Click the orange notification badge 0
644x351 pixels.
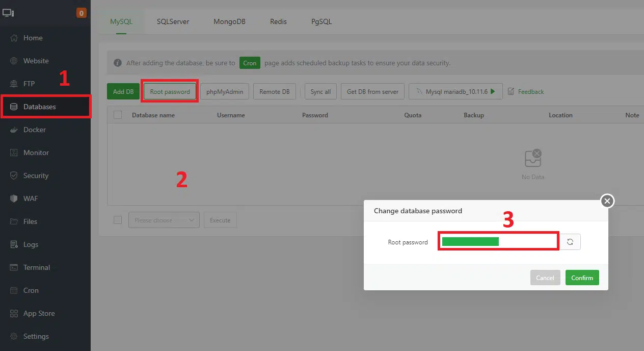click(81, 13)
